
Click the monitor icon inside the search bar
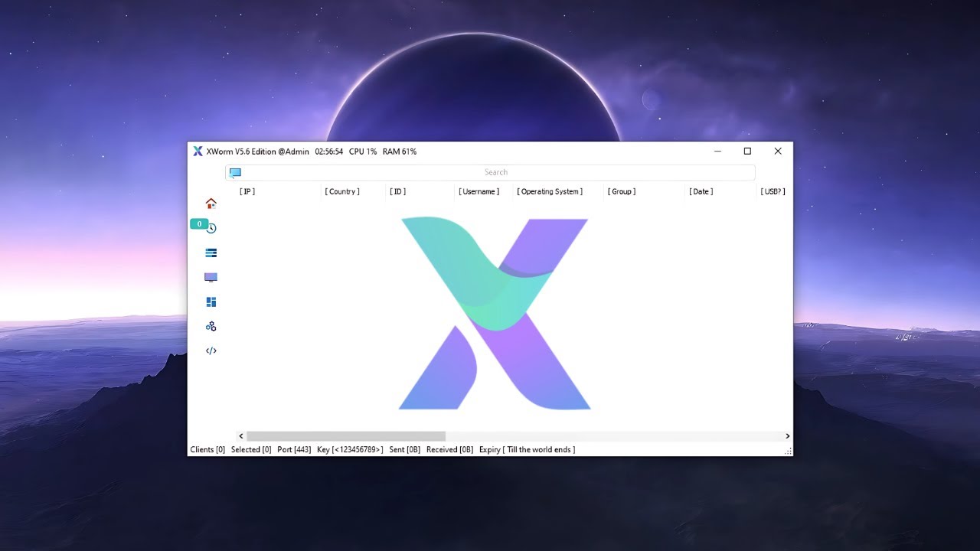235,173
